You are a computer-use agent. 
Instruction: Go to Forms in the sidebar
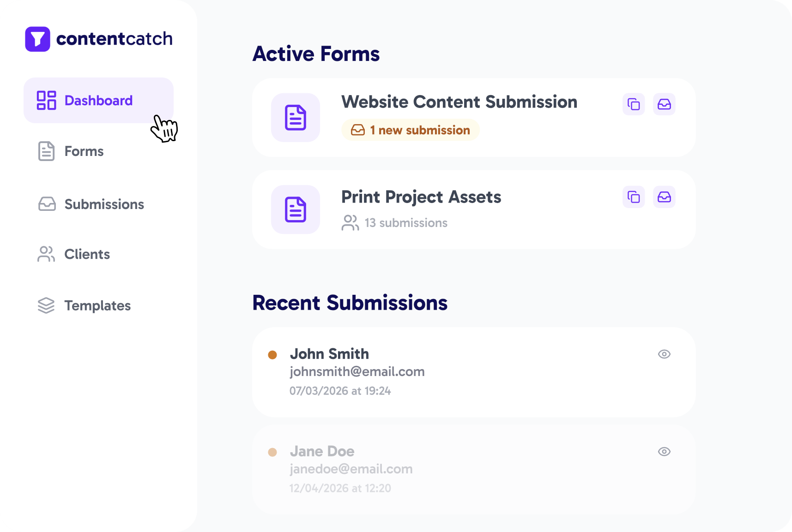(x=84, y=151)
